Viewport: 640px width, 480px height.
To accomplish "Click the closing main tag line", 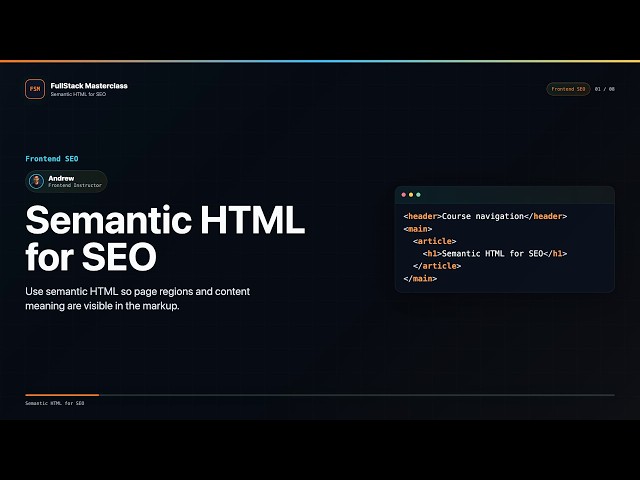I will pos(420,279).
